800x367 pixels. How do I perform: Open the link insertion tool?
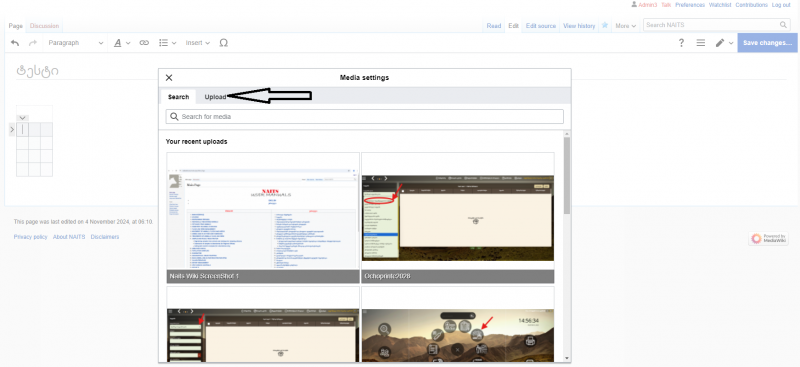144,43
